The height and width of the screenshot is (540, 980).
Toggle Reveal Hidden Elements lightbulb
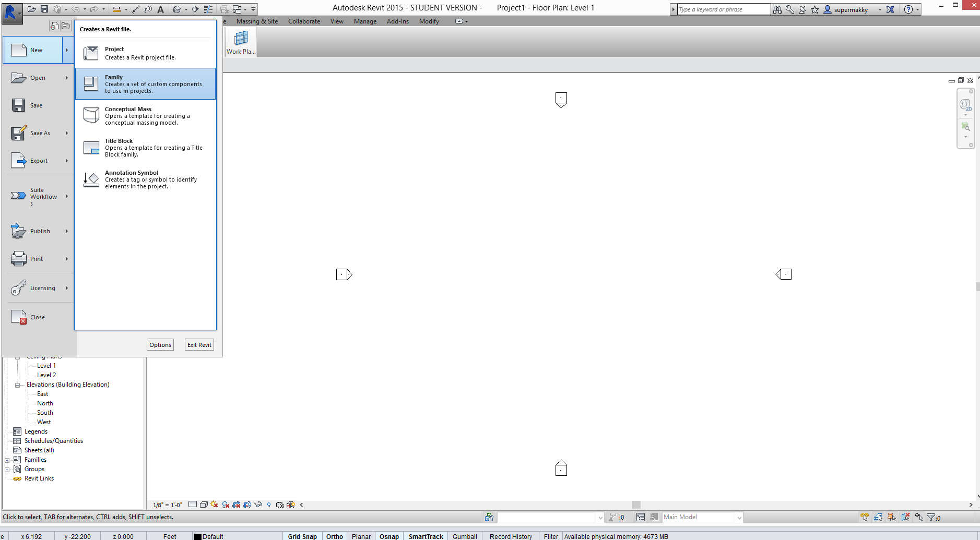point(269,505)
